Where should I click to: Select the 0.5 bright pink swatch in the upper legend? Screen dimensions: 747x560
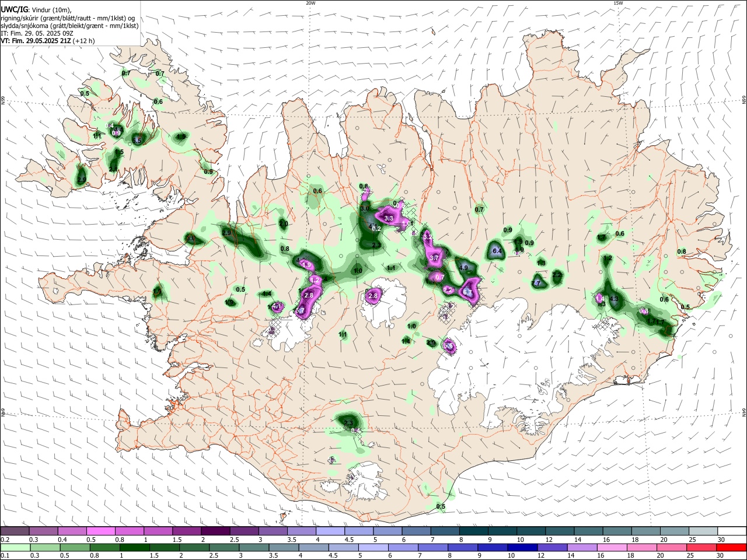(x=100, y=531)
